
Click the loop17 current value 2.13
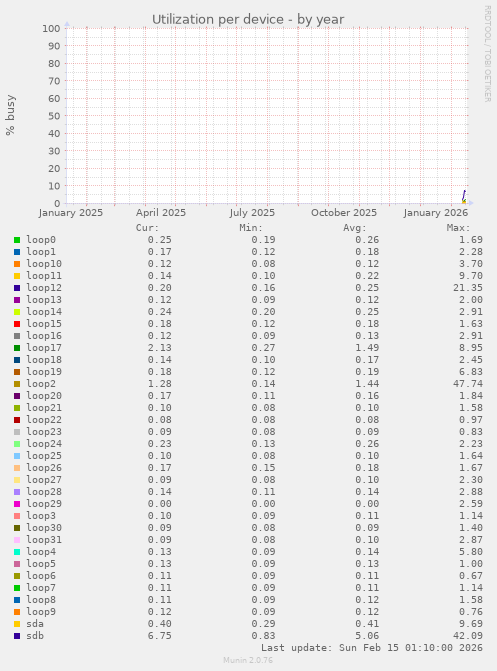160,348
